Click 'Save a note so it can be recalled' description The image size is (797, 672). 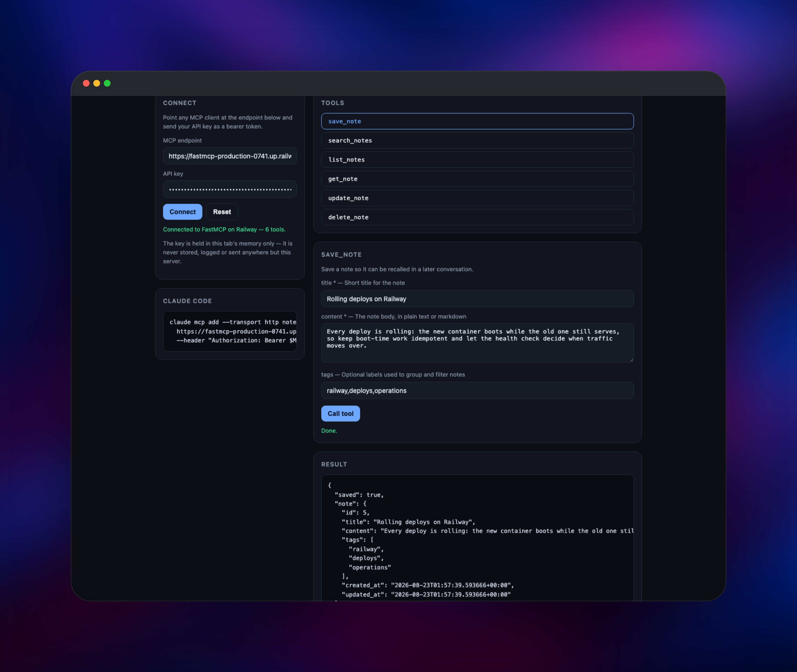click(397, 269)
